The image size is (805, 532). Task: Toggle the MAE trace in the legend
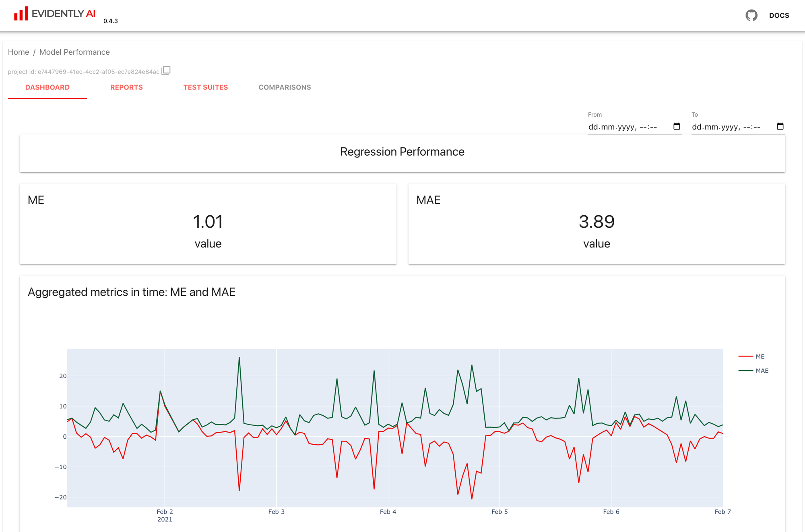pyautogui.click(x=753, y=371)
